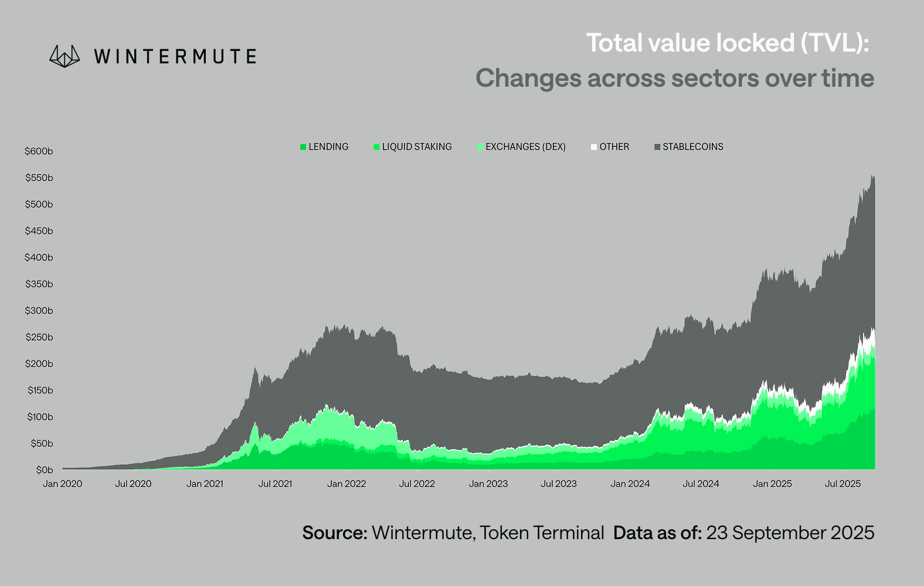This screenshot has height=586, width=924.
Task: Click the Lending legend color swatch
Action: tap(303, 147)
